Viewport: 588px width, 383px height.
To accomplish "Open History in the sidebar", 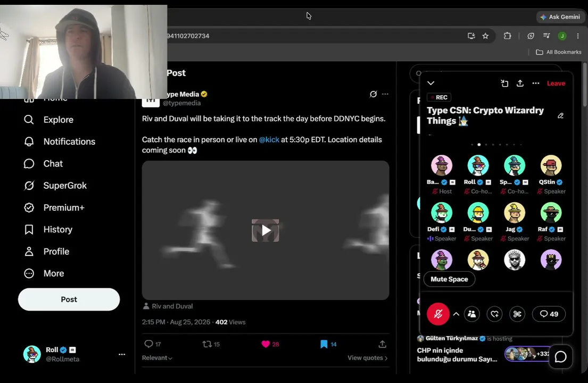I will (x=48, y=229).
